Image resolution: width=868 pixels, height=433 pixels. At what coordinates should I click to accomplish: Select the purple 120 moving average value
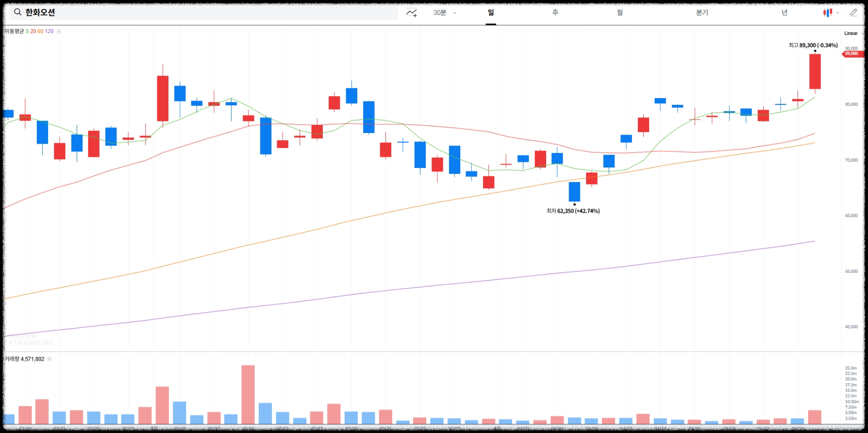click(x=49, y=31)
